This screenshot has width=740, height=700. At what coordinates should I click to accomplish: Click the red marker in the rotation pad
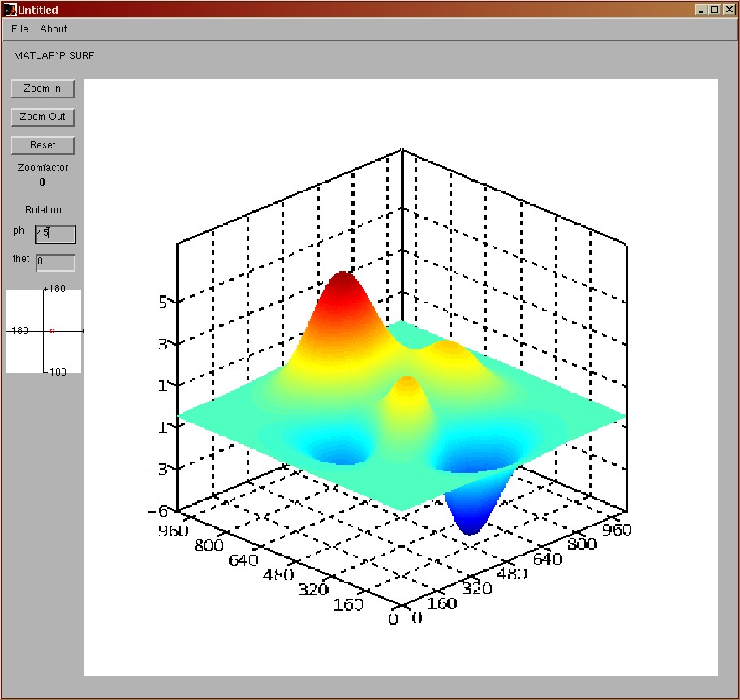point(52,331)
